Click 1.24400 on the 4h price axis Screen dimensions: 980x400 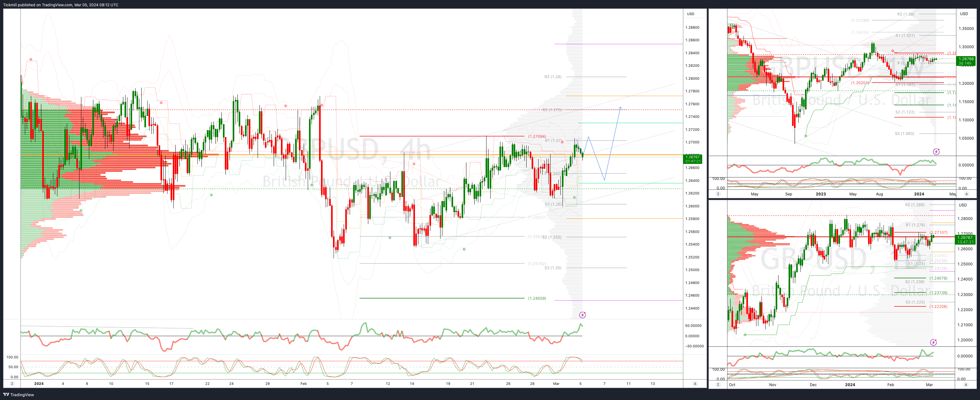coord(692,308)
